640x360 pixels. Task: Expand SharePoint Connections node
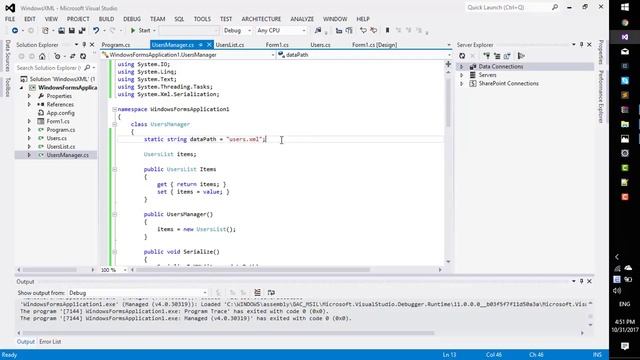[x=462, y=84]
